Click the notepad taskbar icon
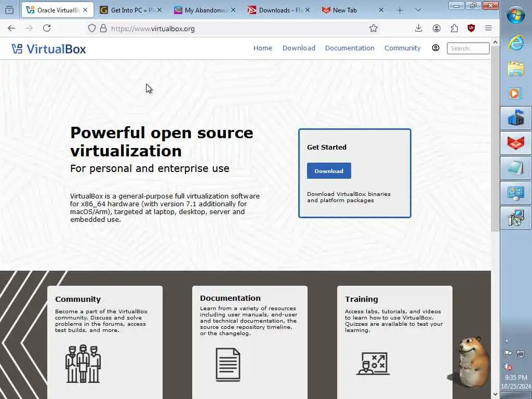 (516, 168)
